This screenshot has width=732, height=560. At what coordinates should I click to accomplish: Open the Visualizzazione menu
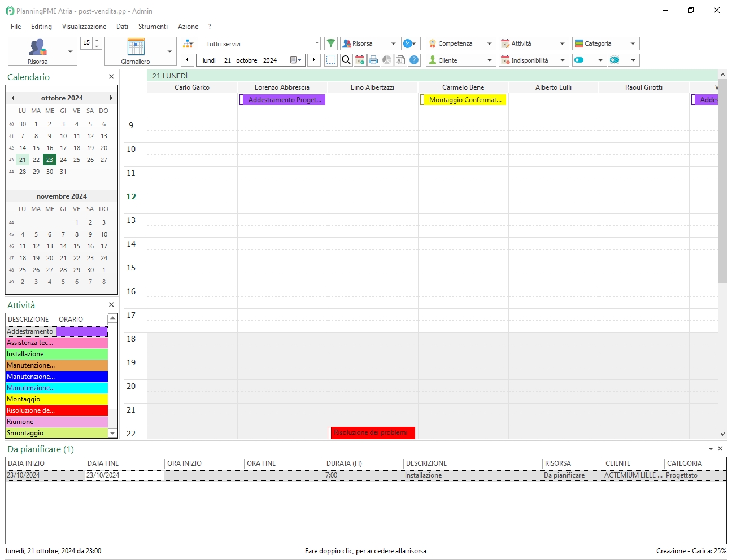click(x=84, y=26)
